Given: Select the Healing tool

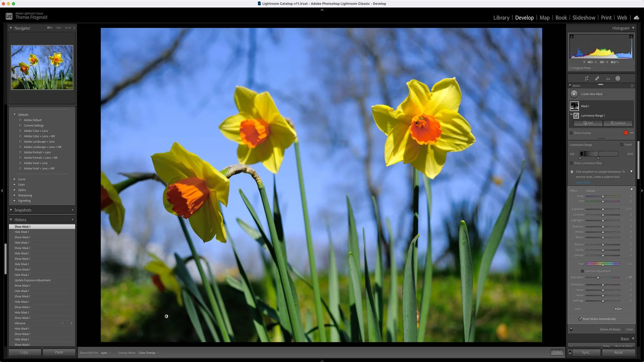Looking at the screenshot, I should (x=597, y=78).
